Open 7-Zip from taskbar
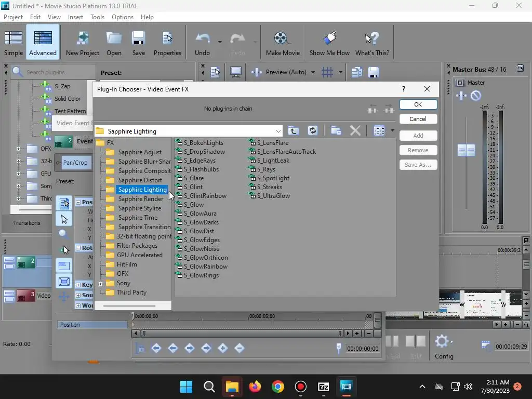This screenshot has height=399, width=532. [323, 387]
